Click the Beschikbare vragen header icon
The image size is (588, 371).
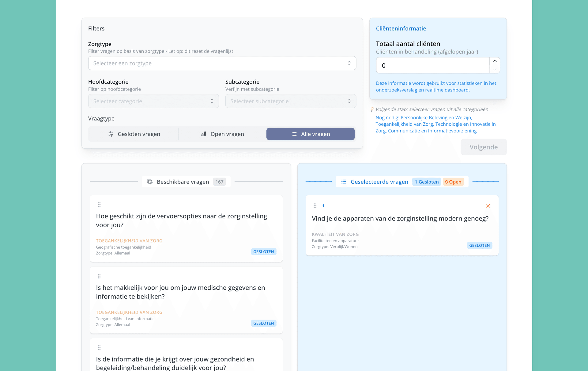(x=150, y=181)
